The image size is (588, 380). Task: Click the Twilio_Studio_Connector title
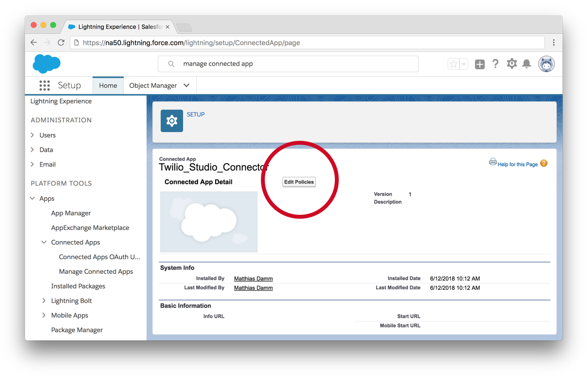[214, 167]
